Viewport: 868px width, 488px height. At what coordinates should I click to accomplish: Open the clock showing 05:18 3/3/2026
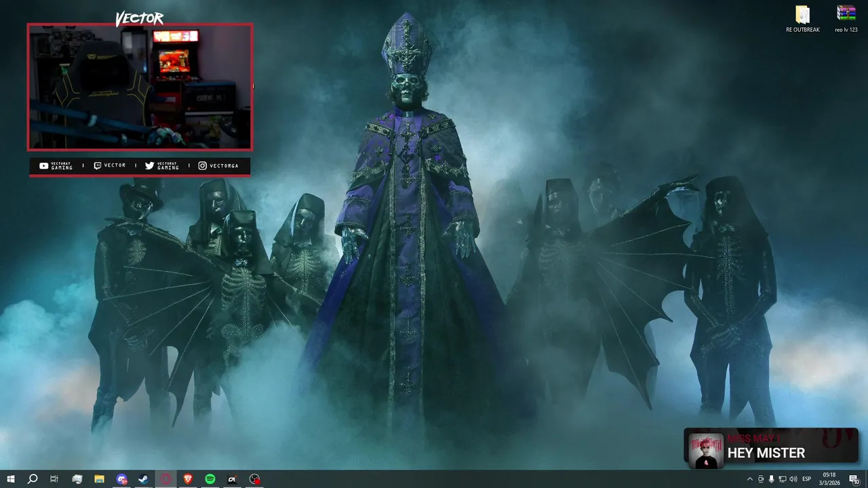pyautogui.click(x=829, y=479)
